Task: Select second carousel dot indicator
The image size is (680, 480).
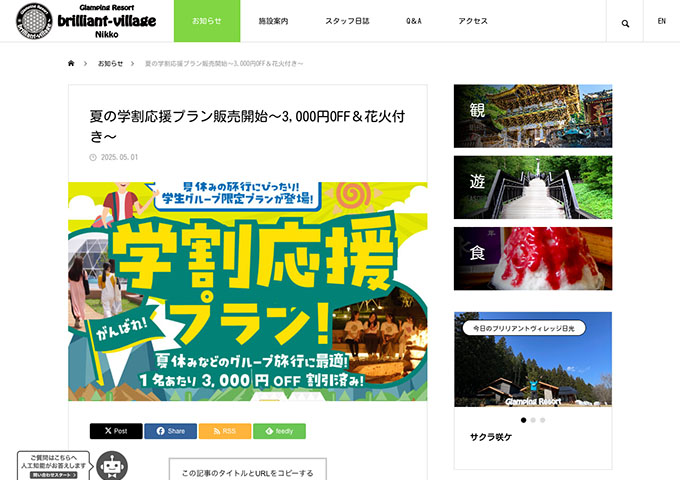Action: pyautogui.click(x=533, y=420)
